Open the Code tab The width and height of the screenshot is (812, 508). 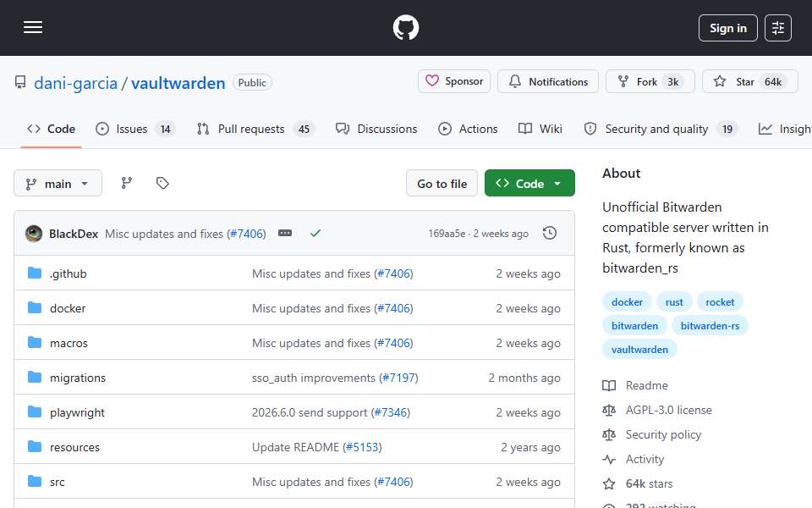52,129
